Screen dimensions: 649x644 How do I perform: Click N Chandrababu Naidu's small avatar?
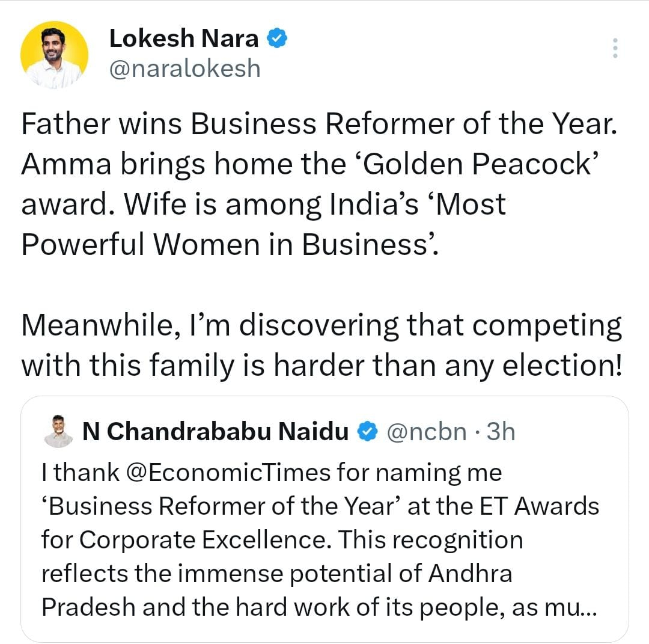point(59,432)
